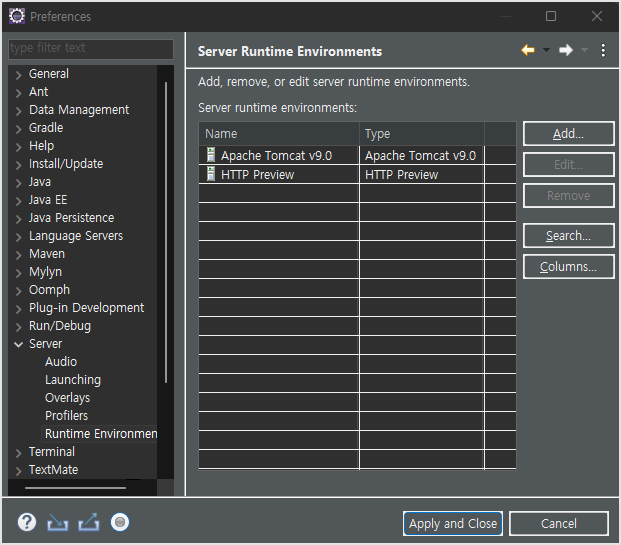
Task: Expand the Maven tree node
Action: (18, 255)
